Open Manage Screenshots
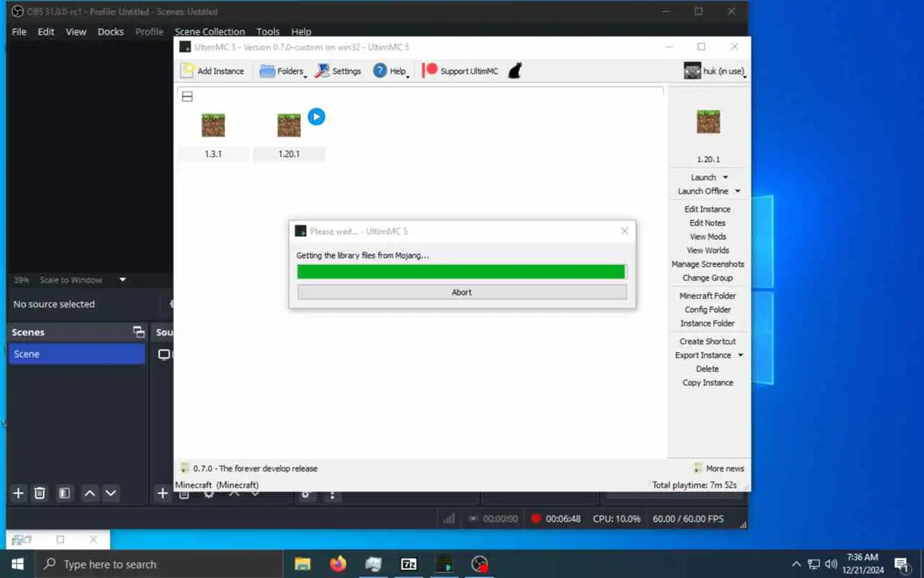924x578 pixels. 707,264
